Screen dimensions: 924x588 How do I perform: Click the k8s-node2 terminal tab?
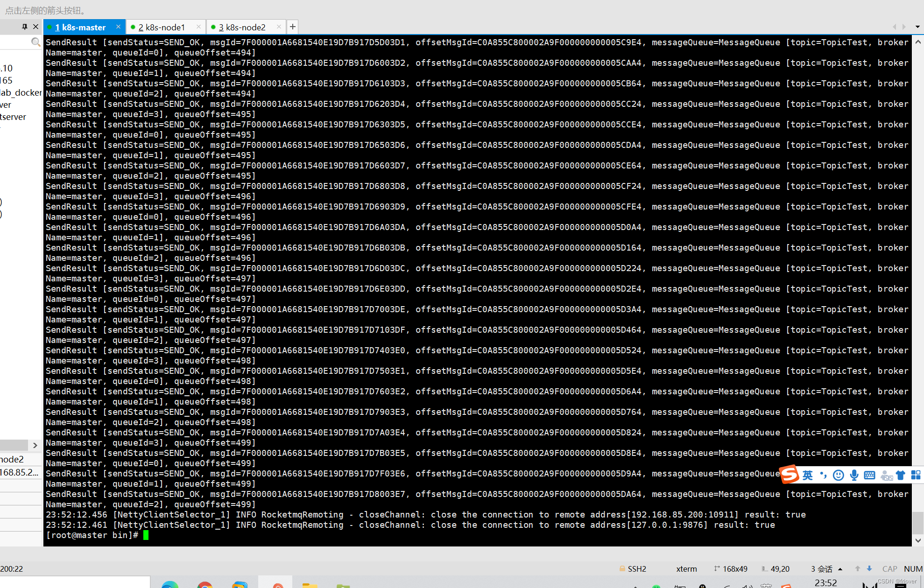click(x=243, y=27)
